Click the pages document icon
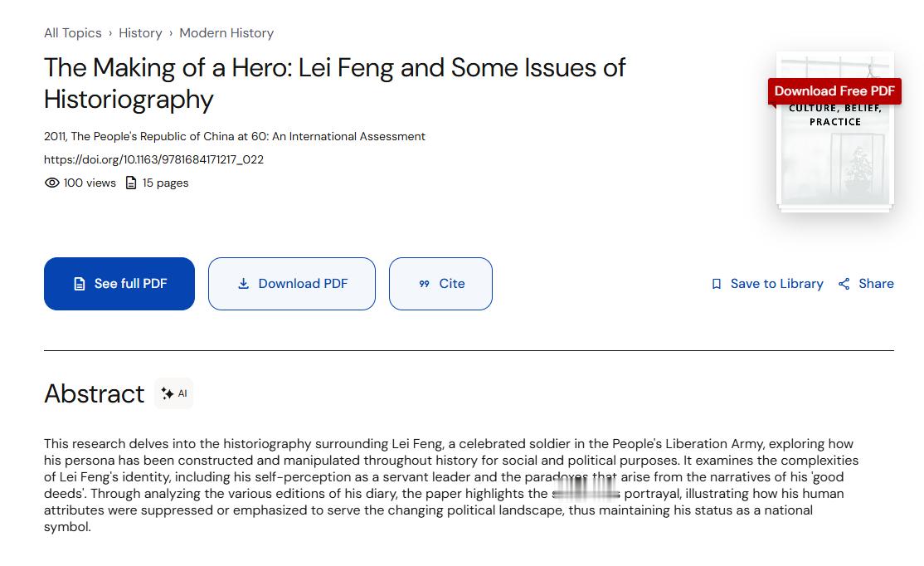The width and height of the screenshot is (924, 566). click(131, 183)
